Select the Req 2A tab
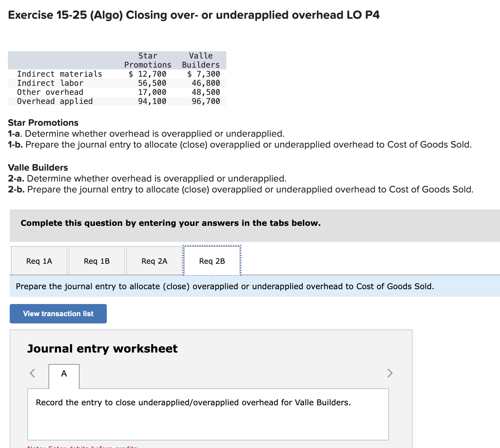This screenshot has height=448, width=500. click(154, 261)
